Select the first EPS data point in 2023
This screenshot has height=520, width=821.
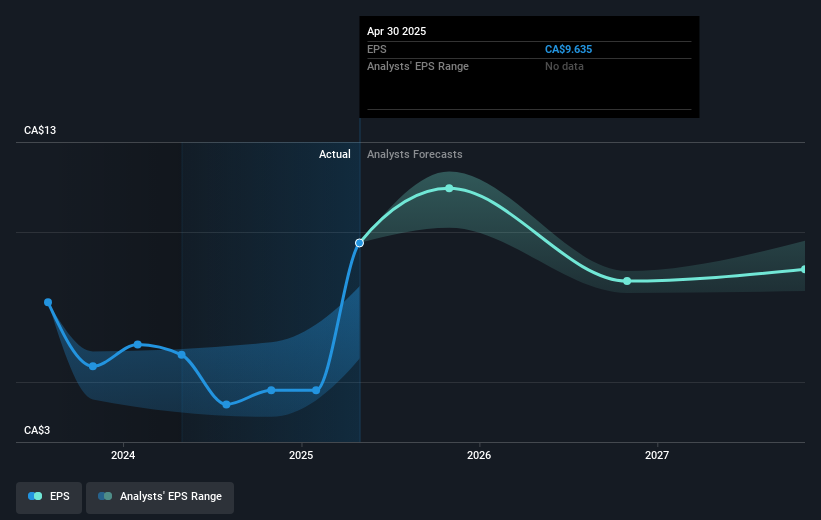(48, 302)
